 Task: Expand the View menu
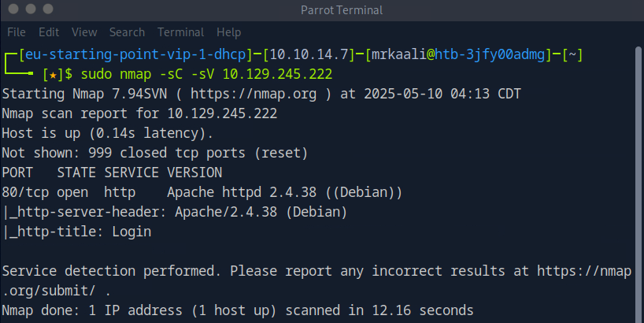[83, 32]
